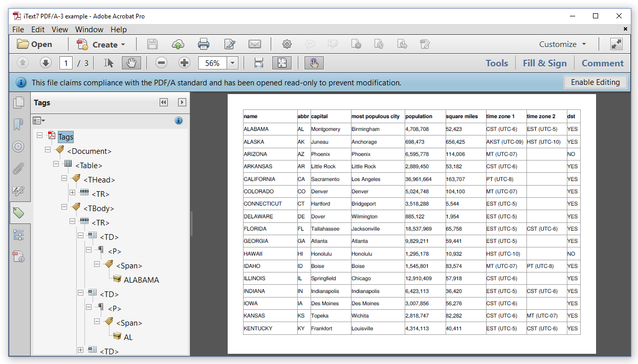
Task: Open the View menu
Action: point(60,30)
